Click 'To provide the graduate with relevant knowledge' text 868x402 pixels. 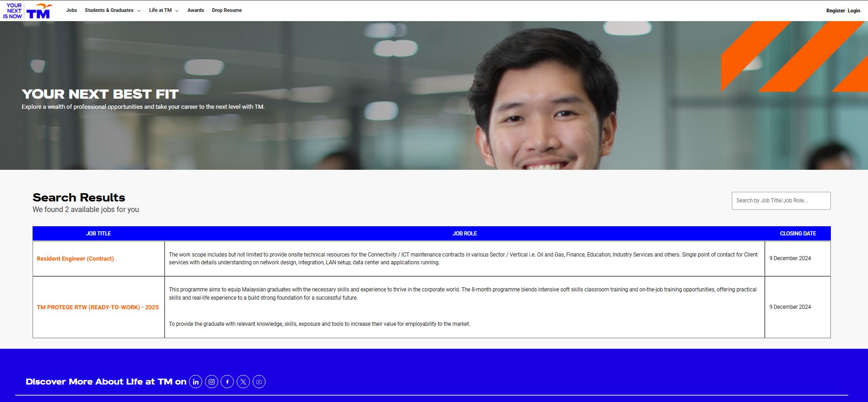[320, 324]
